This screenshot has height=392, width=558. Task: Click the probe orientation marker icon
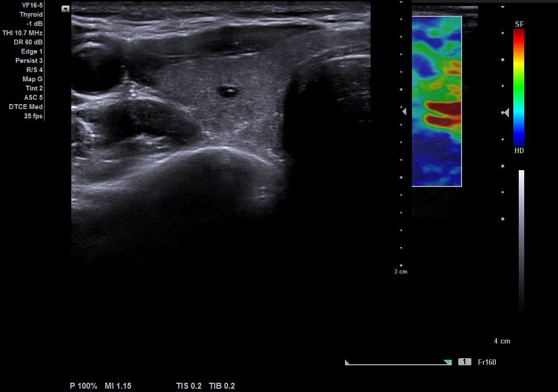pyautogui.click(x=65, y=9)
